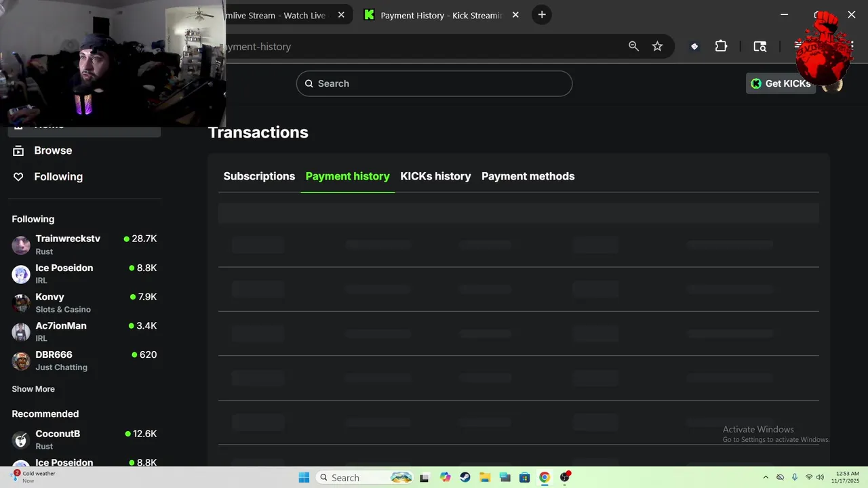Bookmark this page with the star icon
868x488 pixels.
(x=657, y=46)
